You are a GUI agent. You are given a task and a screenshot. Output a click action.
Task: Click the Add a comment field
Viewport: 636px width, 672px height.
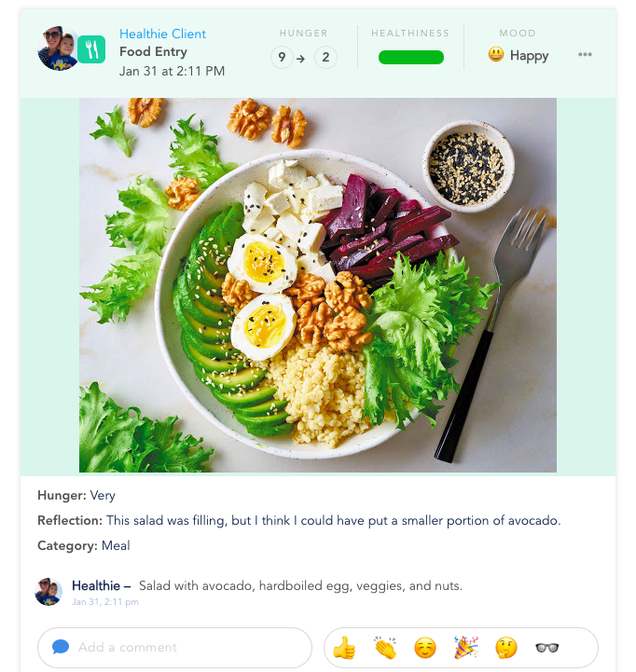[175, 647]
